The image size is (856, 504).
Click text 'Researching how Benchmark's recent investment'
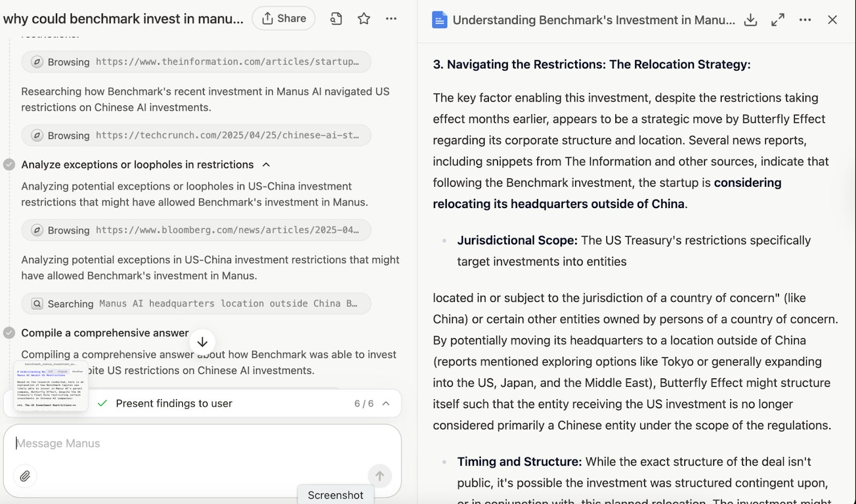click(x=205, y=99)
